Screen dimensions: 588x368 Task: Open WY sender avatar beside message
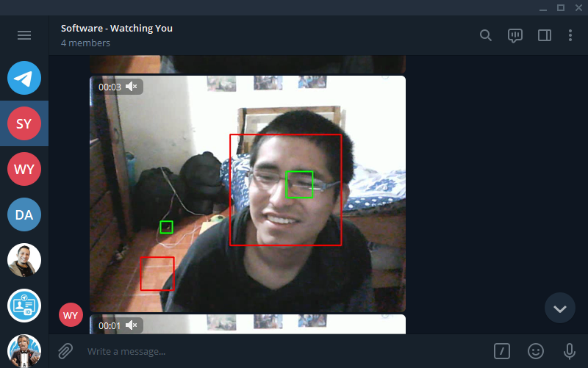coord(71,315)
